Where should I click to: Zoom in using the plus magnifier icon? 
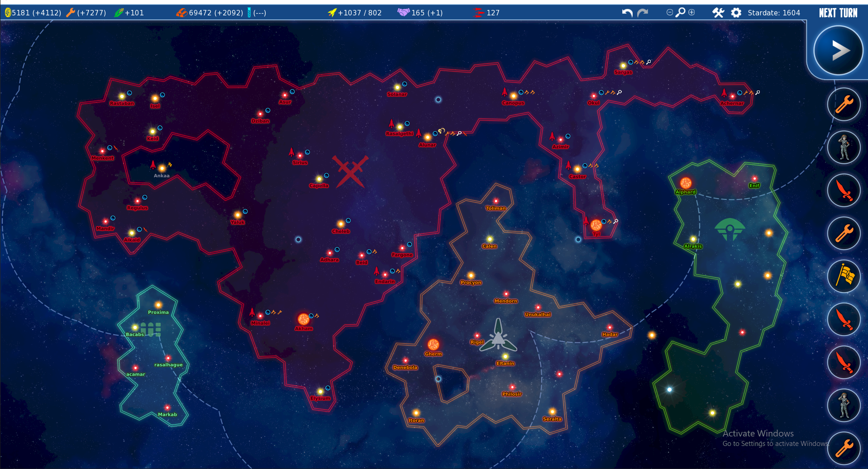(692, 13)
